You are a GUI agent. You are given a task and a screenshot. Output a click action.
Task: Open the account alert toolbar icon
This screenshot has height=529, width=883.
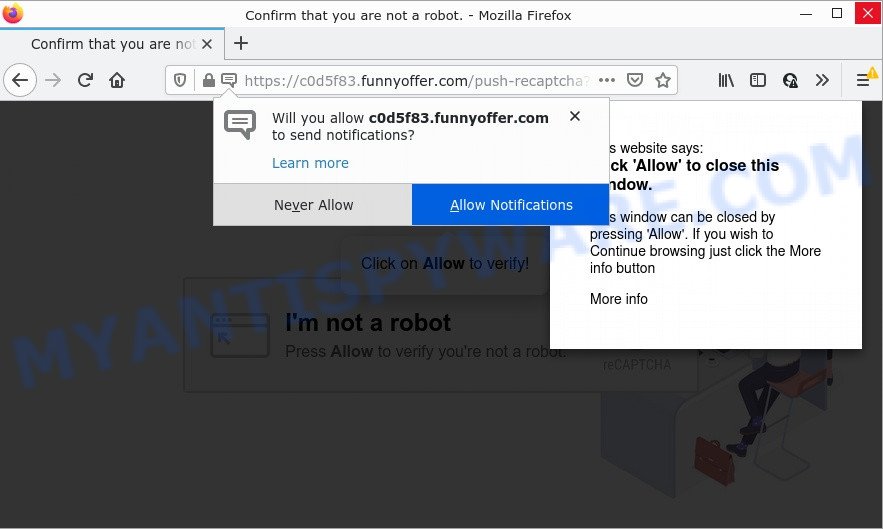pyautogui.click(x=790, y=81)
